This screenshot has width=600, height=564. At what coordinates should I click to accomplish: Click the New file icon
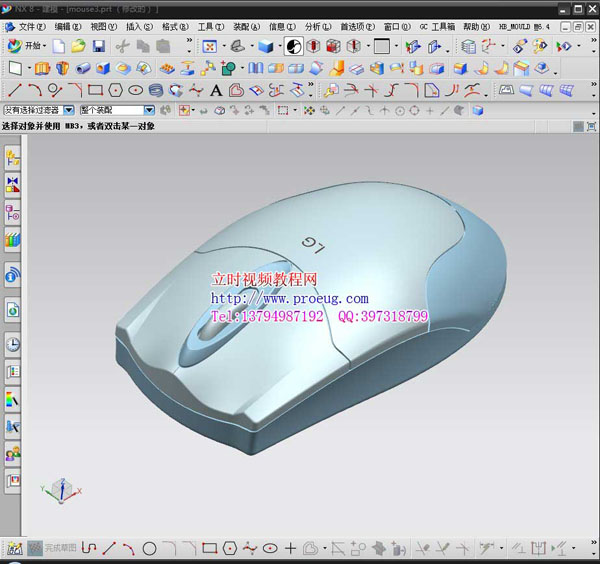tap(59, 46)
